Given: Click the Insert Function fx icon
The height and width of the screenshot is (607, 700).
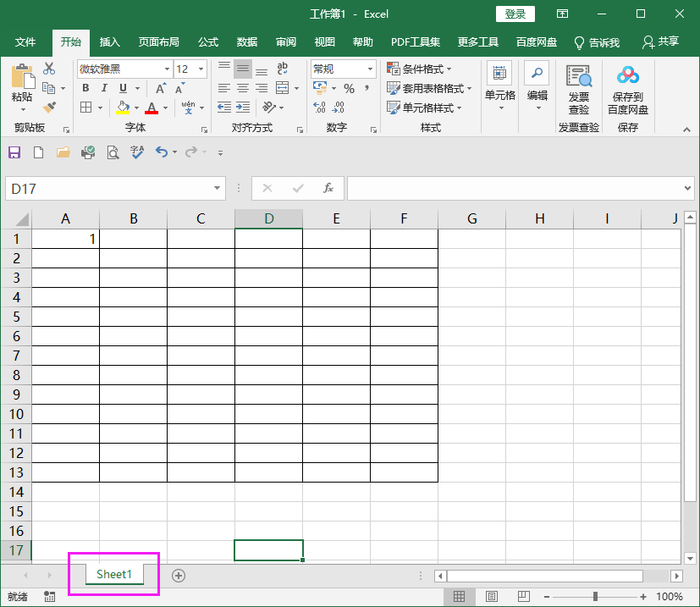Looking at the screenshot, I should [327, 188].
